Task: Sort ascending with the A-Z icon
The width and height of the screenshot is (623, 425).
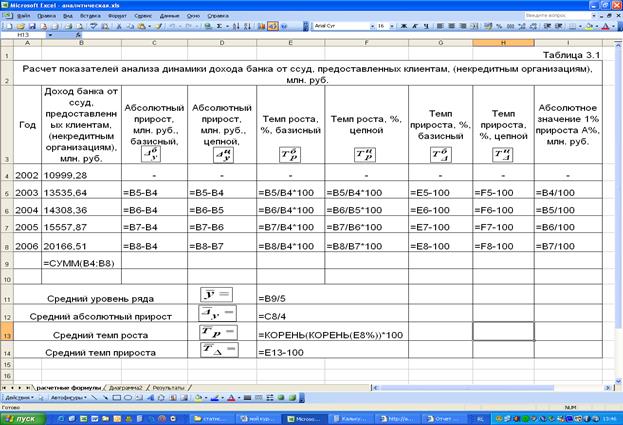Action: [x=236, y=26]
